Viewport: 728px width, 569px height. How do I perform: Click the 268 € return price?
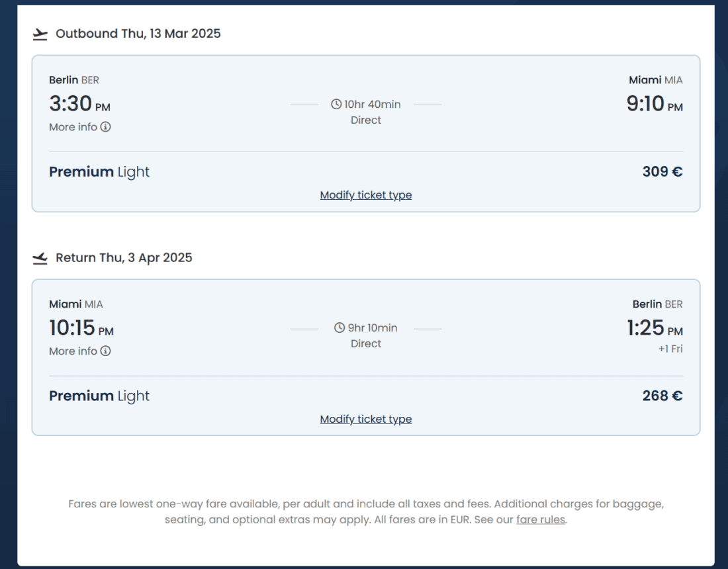662,396
